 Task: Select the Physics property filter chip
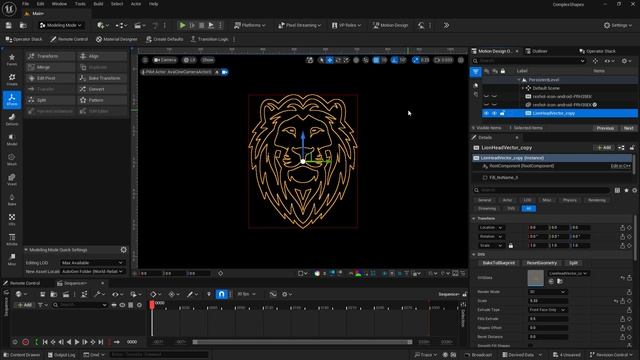tap(570, 200)
